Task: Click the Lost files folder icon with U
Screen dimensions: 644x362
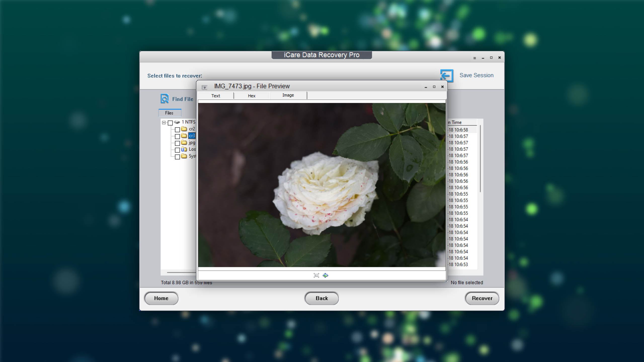Action: point(184,149)
